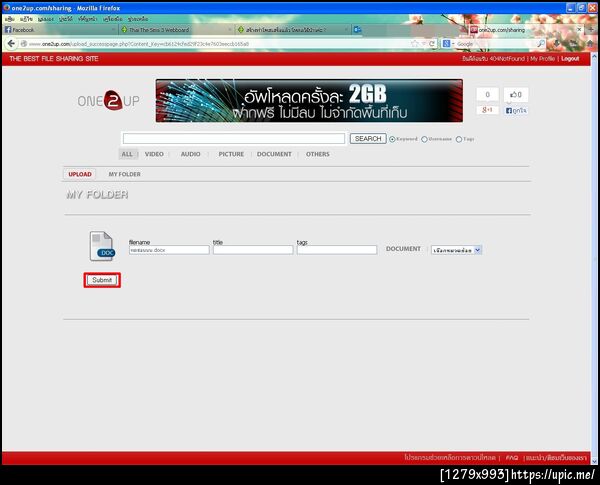Select the ALL category filter
This screenshot has width=600, height=485.
coord(127,154)
